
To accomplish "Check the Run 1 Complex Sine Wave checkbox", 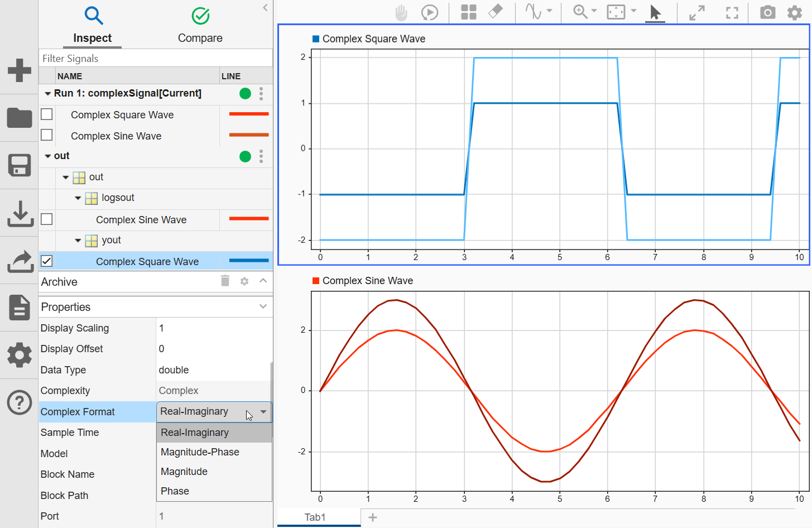I will 47,135.
